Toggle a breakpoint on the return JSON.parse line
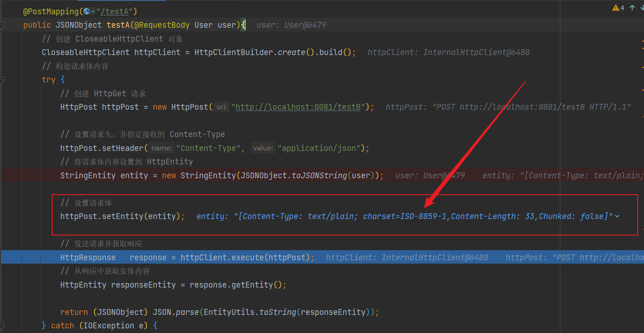This screenshot has height=333, width=644. pos(15,312)
